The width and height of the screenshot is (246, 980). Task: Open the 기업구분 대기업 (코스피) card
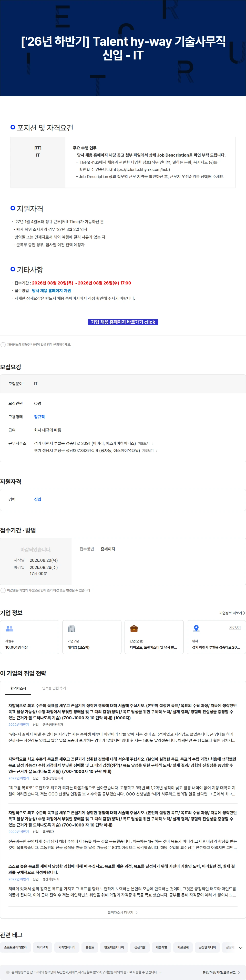point(92,637)
